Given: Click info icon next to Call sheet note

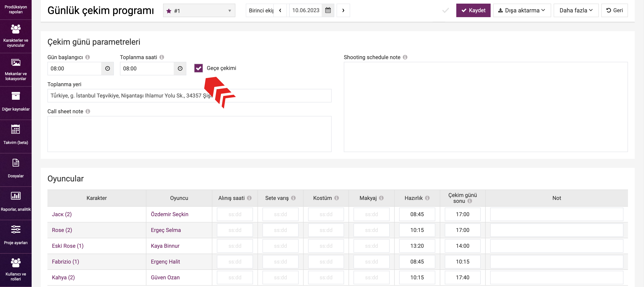Looking at the screenshot, I should tap(88, 111).
